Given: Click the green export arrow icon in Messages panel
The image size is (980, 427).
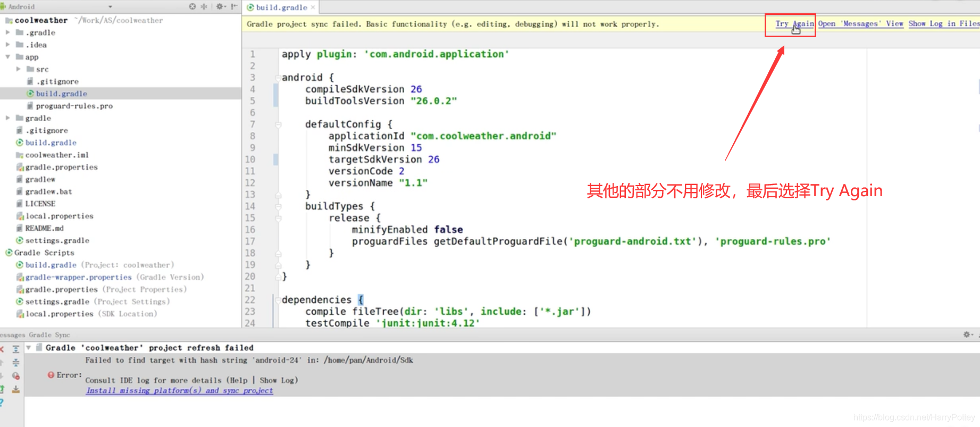Looking at the screenshot, I should 2,389.
